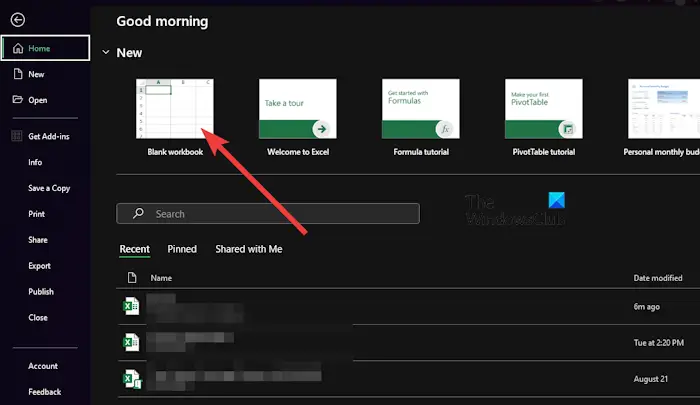Image resolution: width=700 pixels, height=405 pixels.
Task: Select the Home sidebar label
Action: 39,48
